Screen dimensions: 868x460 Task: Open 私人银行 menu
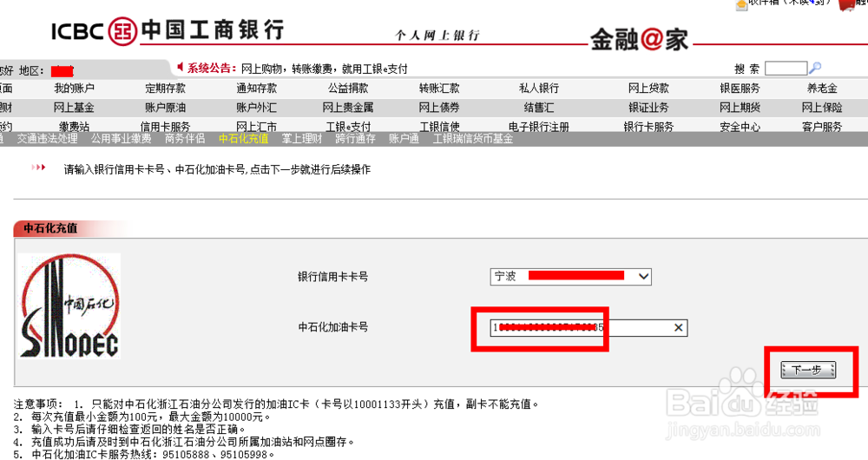point(539,88)
